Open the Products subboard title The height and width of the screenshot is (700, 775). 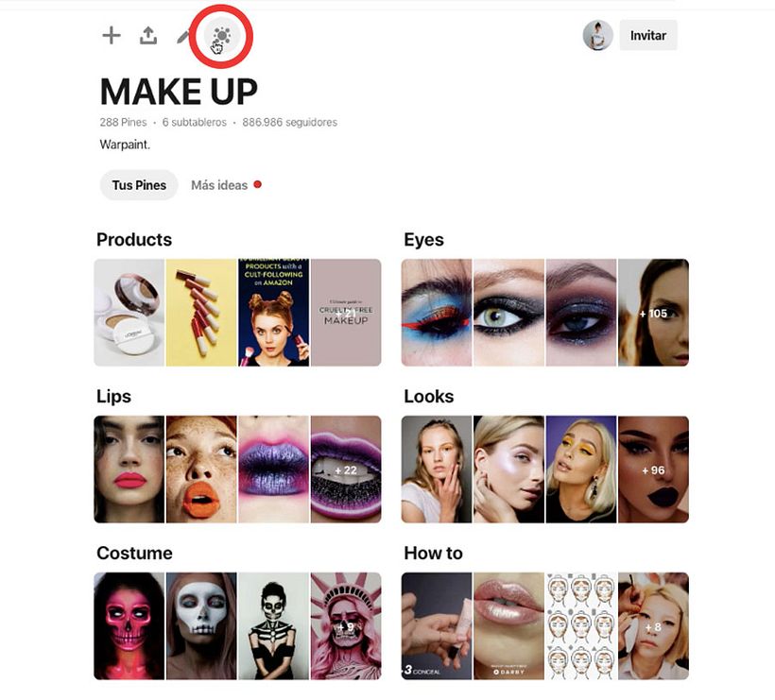coord(134,240)
